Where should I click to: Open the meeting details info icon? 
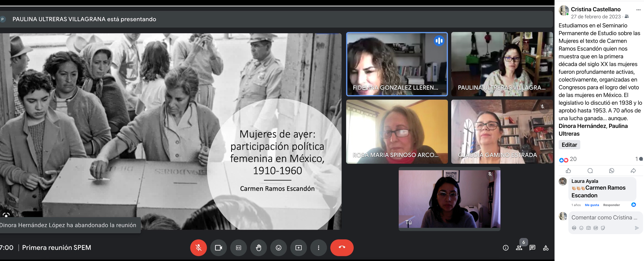[x=505, y=248]
